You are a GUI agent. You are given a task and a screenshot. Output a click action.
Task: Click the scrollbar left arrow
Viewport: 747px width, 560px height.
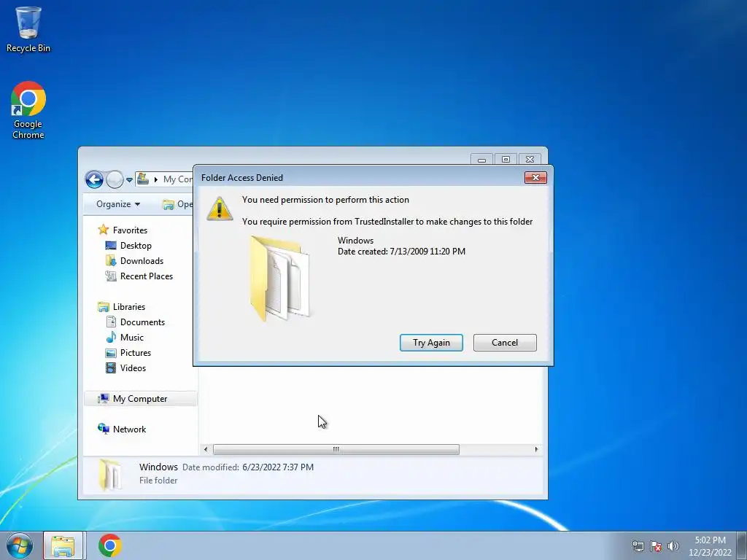(206, 449)
